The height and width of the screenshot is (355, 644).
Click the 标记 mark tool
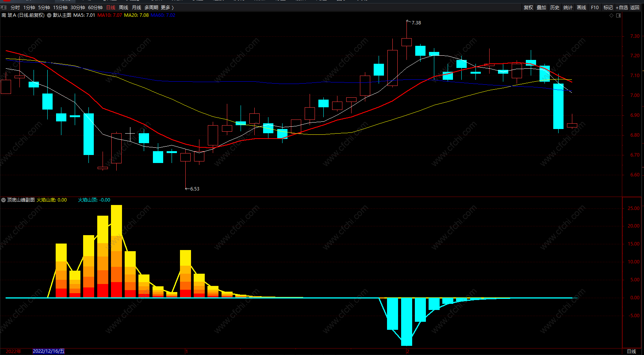608,8
